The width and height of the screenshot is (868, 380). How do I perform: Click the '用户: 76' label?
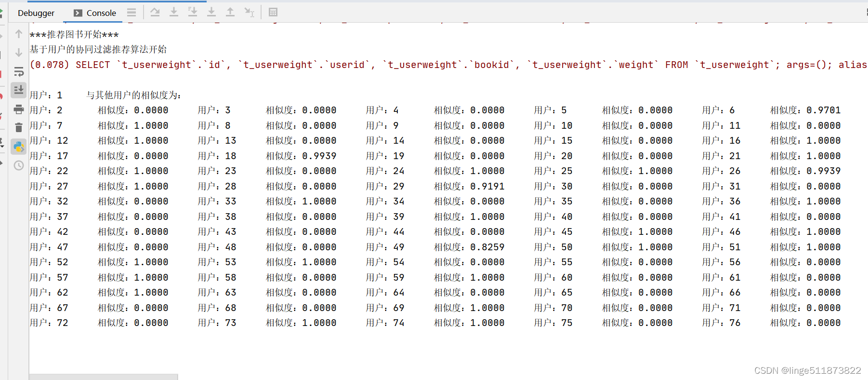click(722, 323)
